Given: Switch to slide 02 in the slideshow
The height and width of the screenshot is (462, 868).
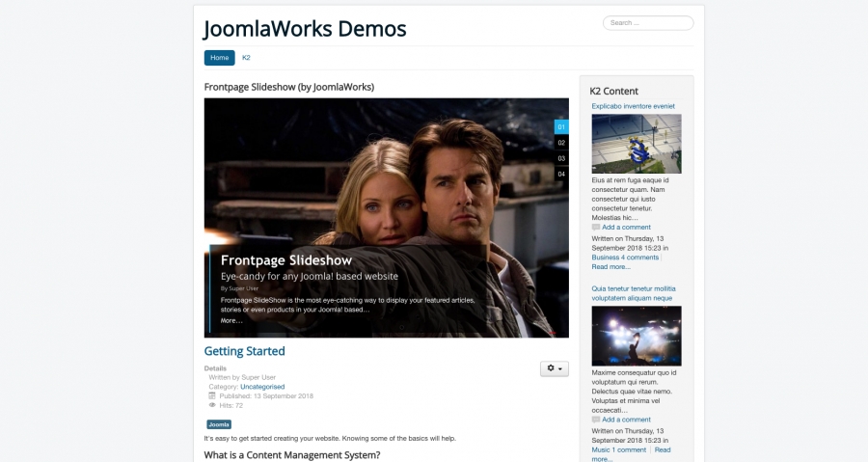Looking at the screenshot, I should [561, 143].
